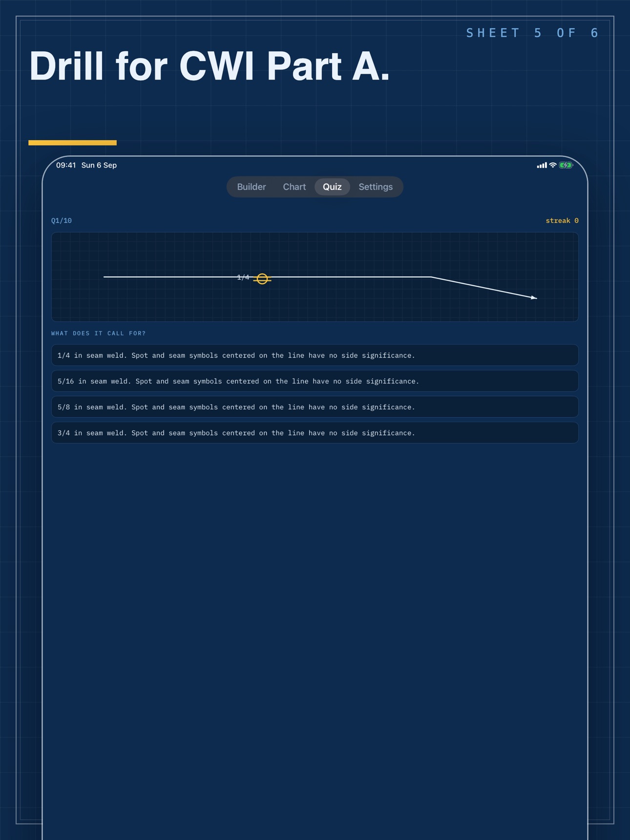Pick the 3/4 in seam weld answer

pos(315,433)
